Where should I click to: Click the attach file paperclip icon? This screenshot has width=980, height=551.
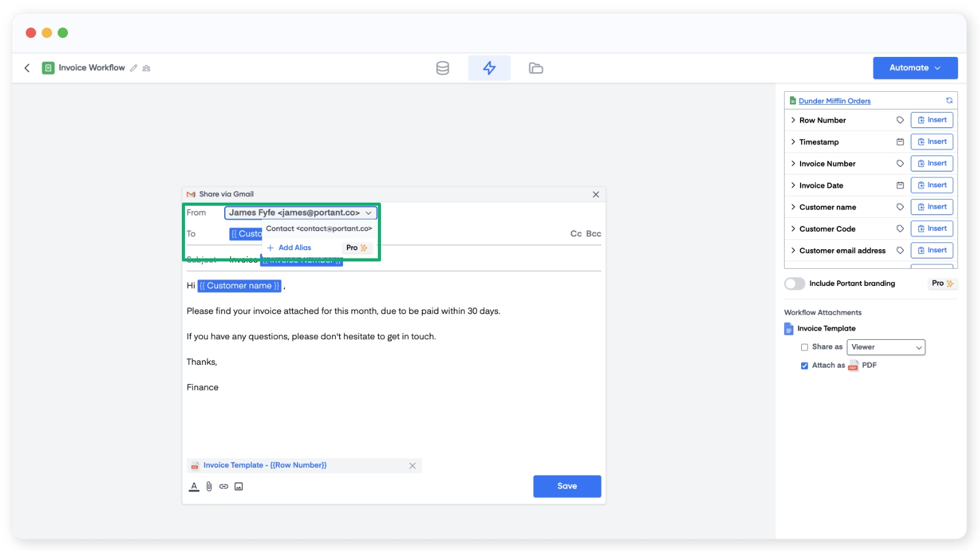(x=209, y=486)
